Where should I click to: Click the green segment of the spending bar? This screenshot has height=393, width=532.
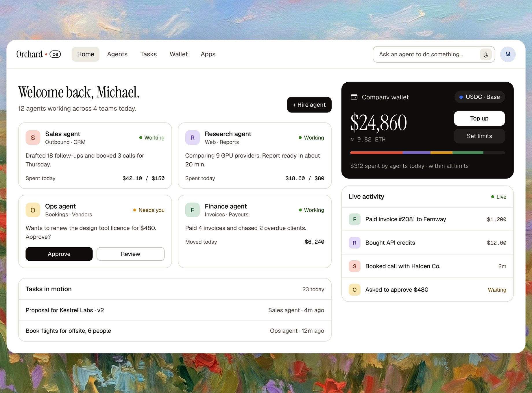[x=468, y=153]
